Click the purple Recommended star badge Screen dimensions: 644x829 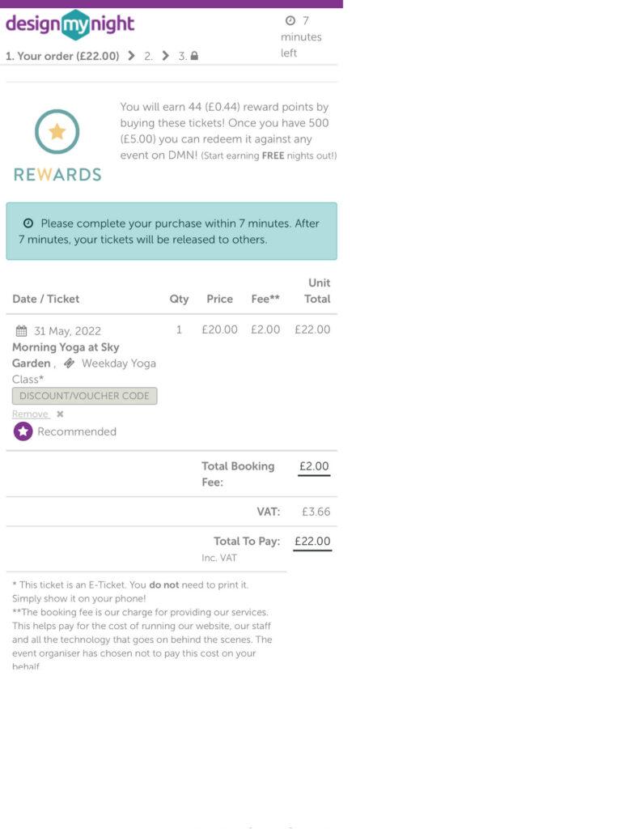[x=23, y=432]
